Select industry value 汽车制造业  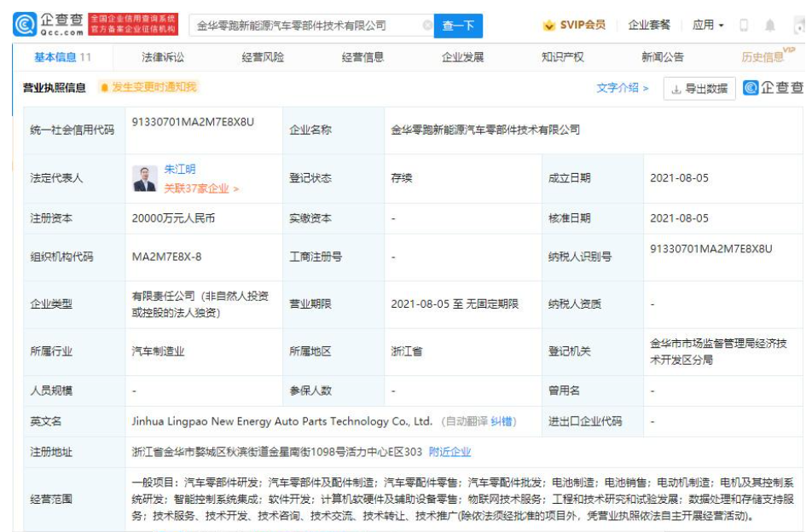158,351
